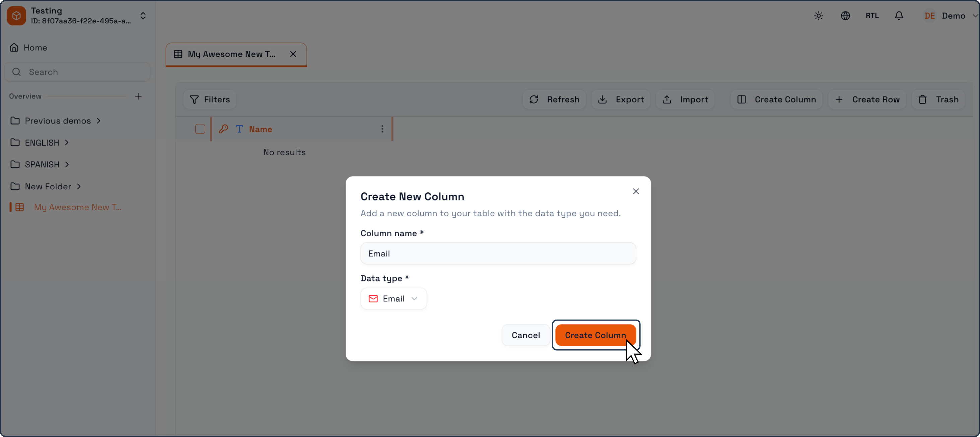Click the plus icon beside Overview
This screenshot has height=437, width=980.
138,96
